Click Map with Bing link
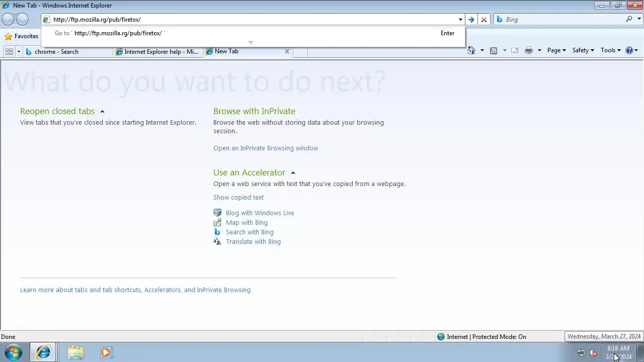This screenshot has height=362, width=644. tap(247, 222)
